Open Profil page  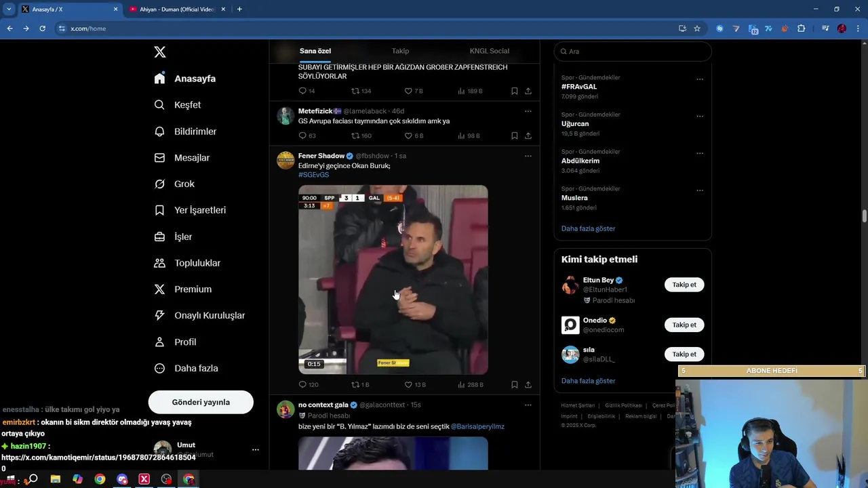click(x=175, y=342)
